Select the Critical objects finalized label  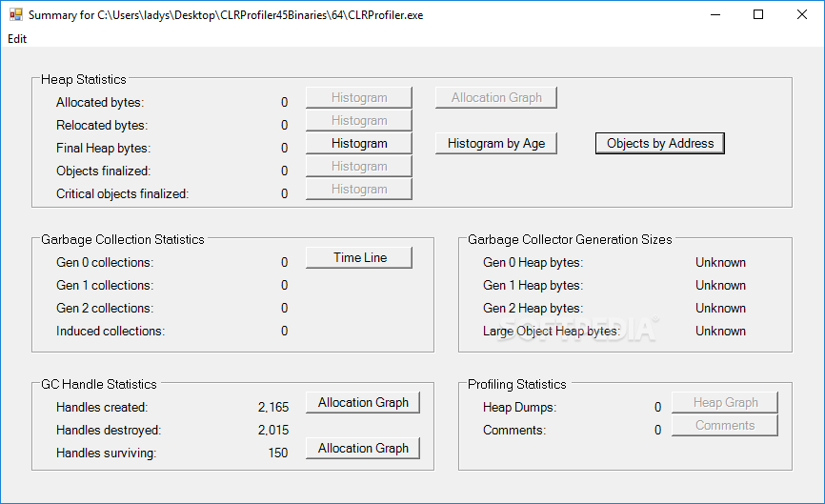(122, 194)
